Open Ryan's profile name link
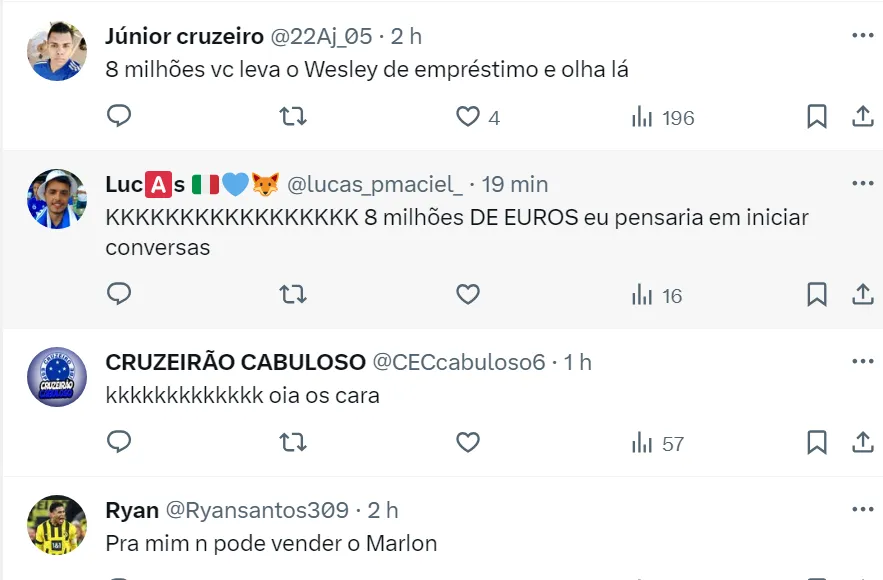 click(x=132, y=510)
